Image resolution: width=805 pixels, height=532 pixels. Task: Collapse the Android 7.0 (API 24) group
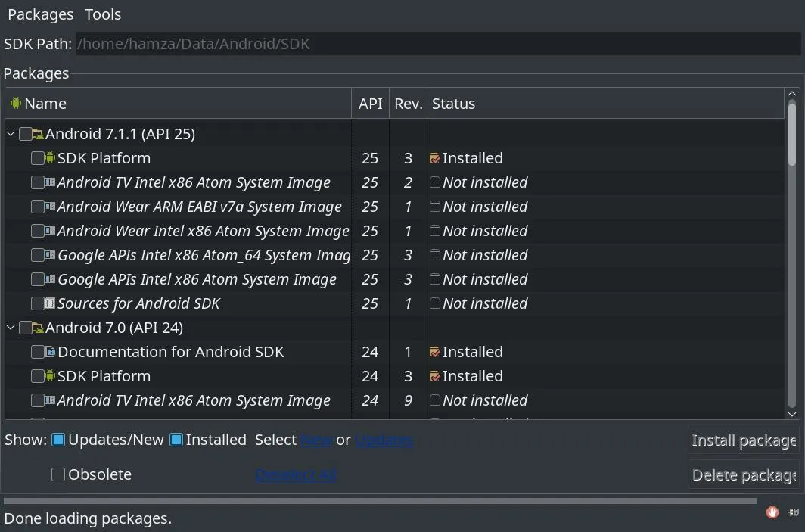coord(11,328)
